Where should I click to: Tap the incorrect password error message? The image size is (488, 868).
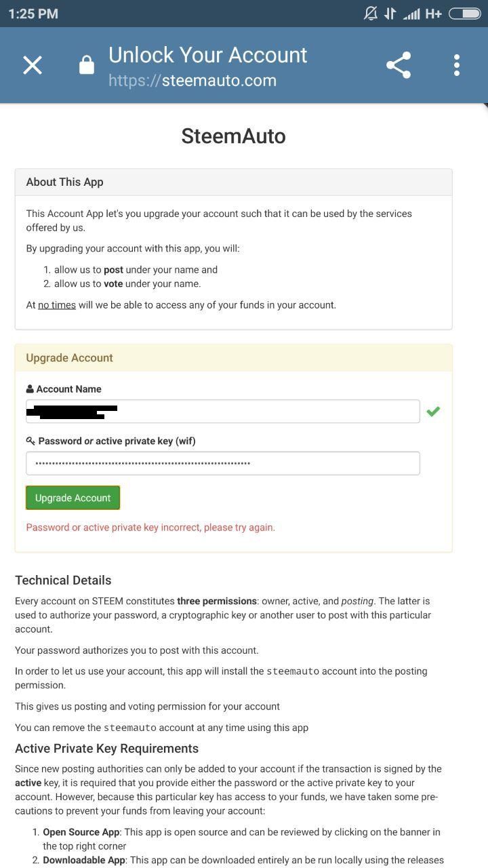(150, 528)
